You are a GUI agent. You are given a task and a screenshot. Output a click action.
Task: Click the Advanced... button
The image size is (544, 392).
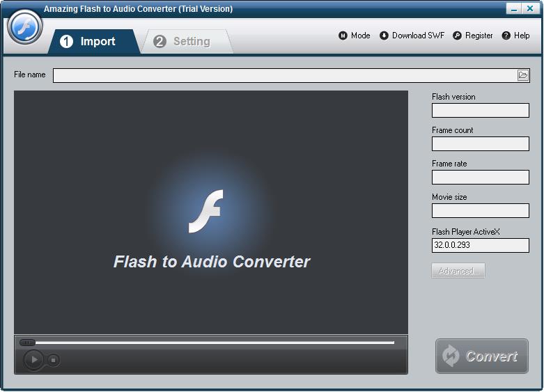(x=458, y=271)
